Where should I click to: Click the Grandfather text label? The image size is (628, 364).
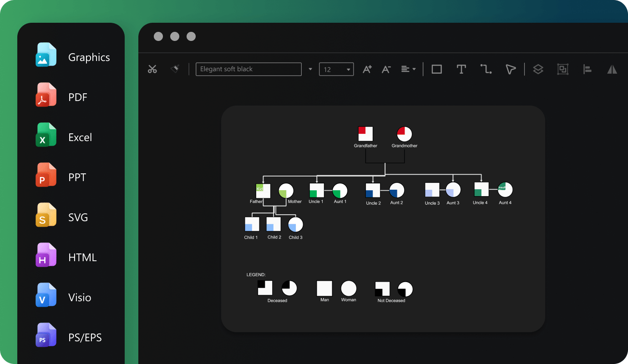[366, 146]
